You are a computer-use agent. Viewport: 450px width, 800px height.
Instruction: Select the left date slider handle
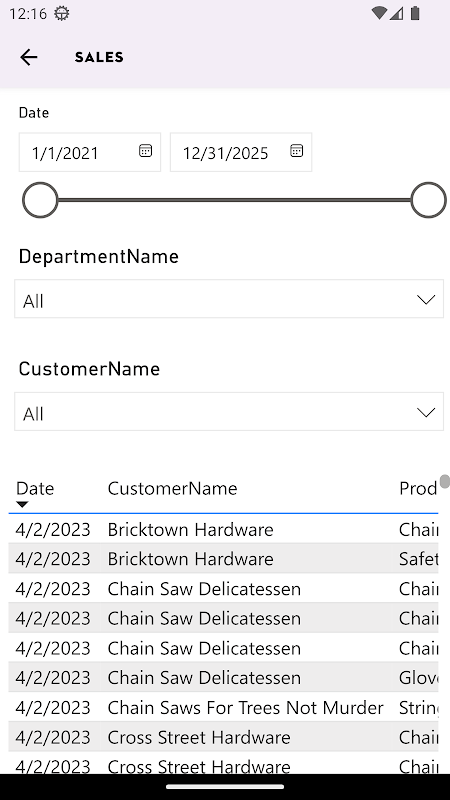click(40, 200)
